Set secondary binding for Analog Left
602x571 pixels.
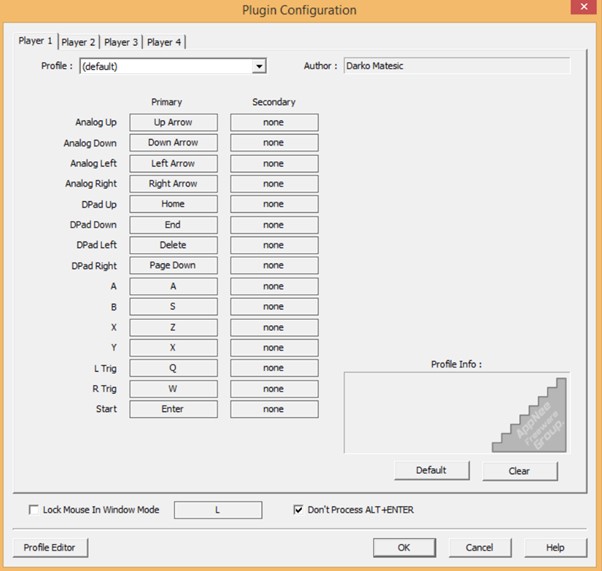(274, 164)
